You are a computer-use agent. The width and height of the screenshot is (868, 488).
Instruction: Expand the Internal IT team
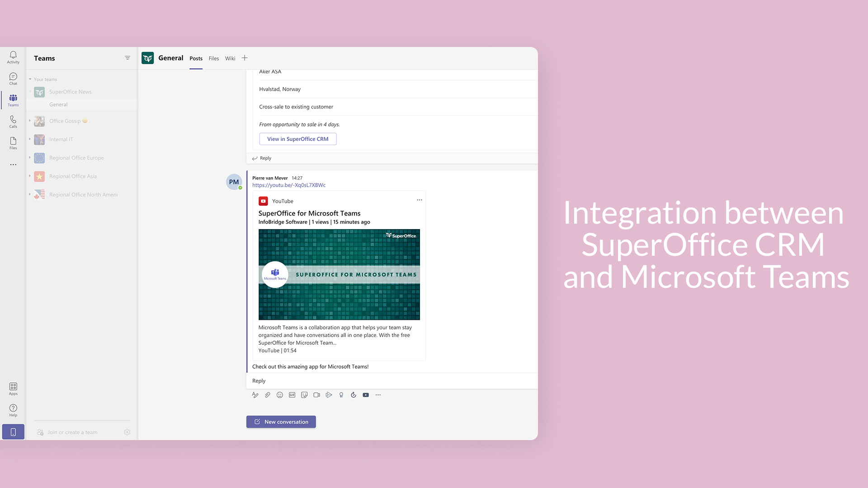tap(30, 139)
